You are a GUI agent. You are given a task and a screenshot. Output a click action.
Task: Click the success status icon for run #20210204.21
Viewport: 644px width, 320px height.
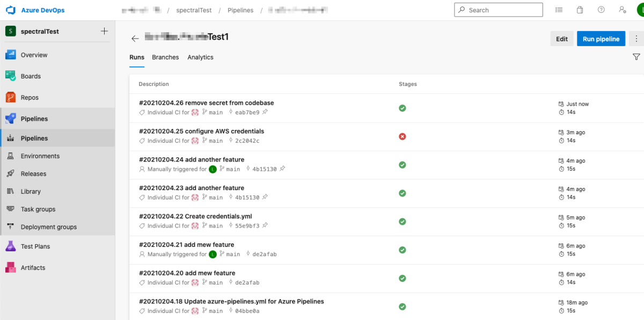pyautogui.click(x=402, y=250)
